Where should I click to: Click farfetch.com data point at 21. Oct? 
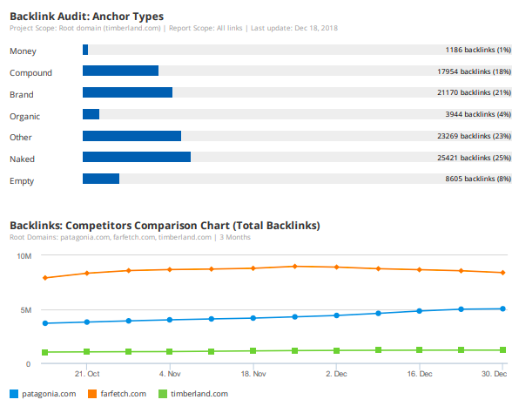(87, 274)
